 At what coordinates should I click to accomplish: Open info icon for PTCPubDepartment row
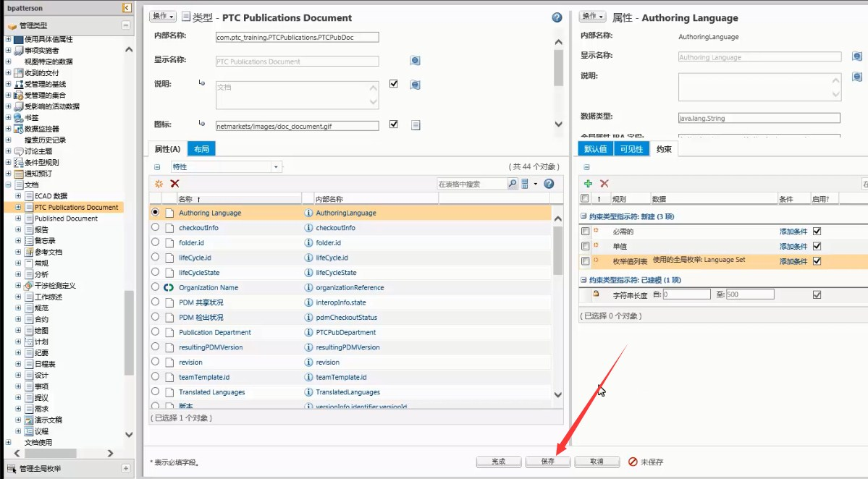pos(309,332)
